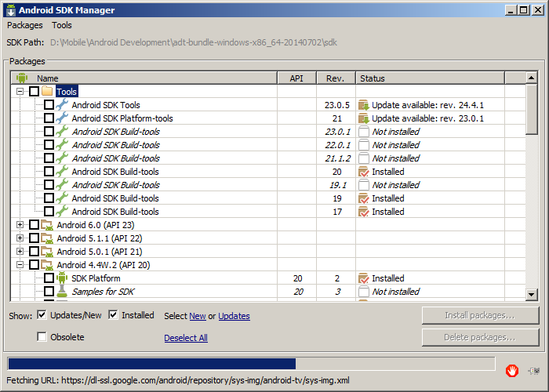
Task: Collapse the Android 4.4W.2 (API 20) group
Action: [x=20, y=265]
